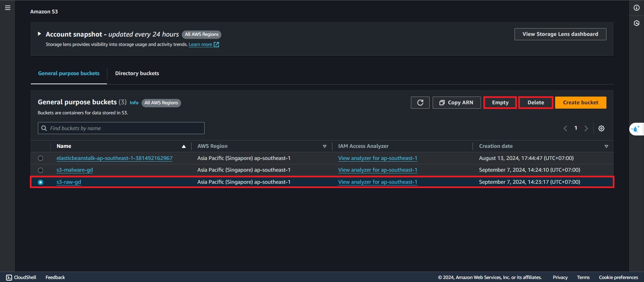Select the elasticbeanstalk bucket radio button
The image size is (644, 282).
tap(41, 158)
